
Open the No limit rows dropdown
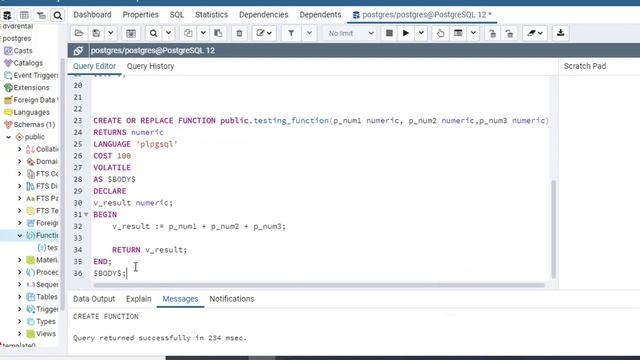click(x=350, y=33)
